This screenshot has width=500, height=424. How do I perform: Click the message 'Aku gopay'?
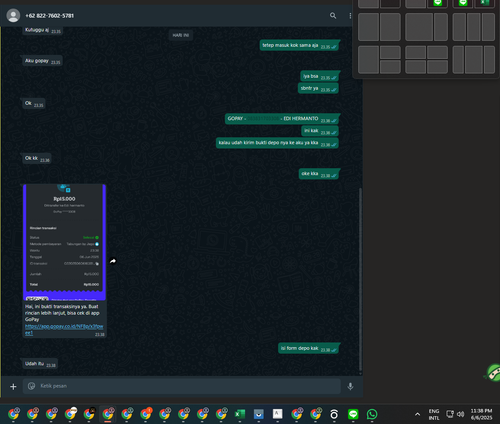42,61
